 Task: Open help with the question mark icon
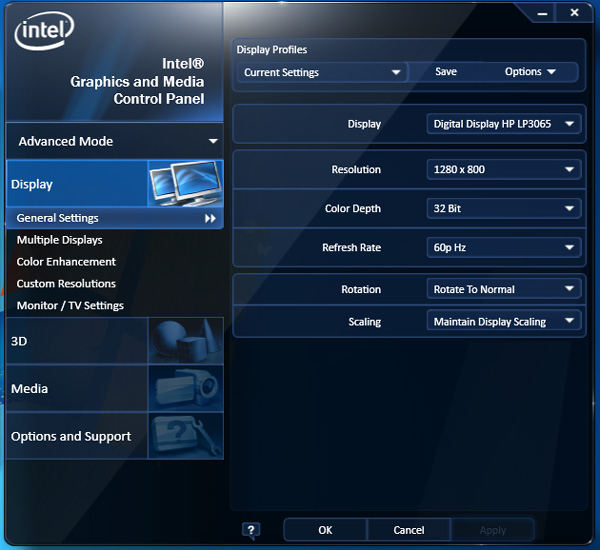click(x=251, y=530)
